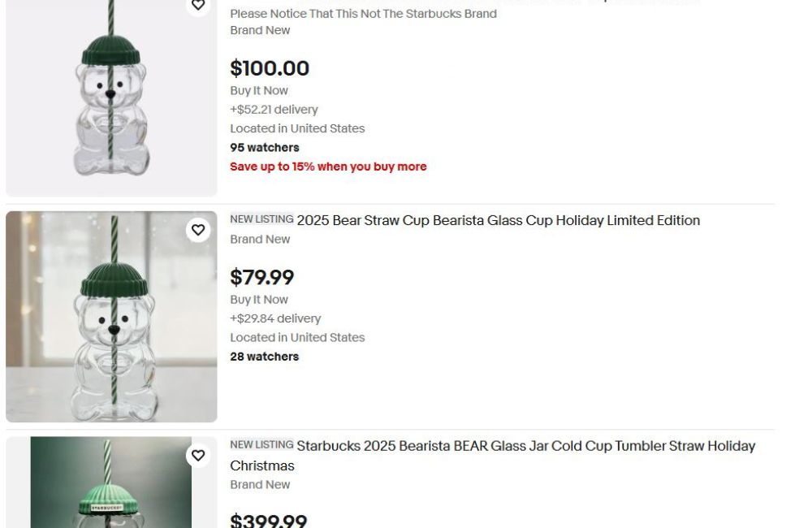This screenshot has width=812, height=528.
Task: Open the $100.00 bear cup product image
Action: 111,97
